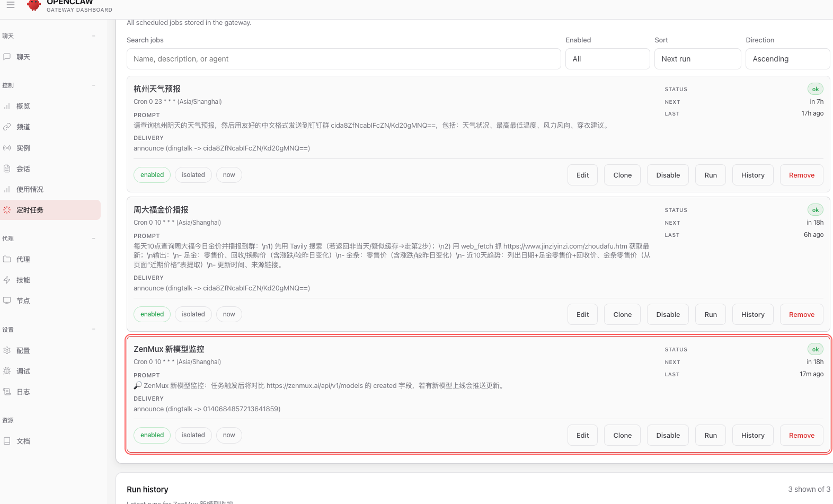Remove the ZenMux 新模型监控 job
The image size is (833, 504).
(x=802, y=435)
